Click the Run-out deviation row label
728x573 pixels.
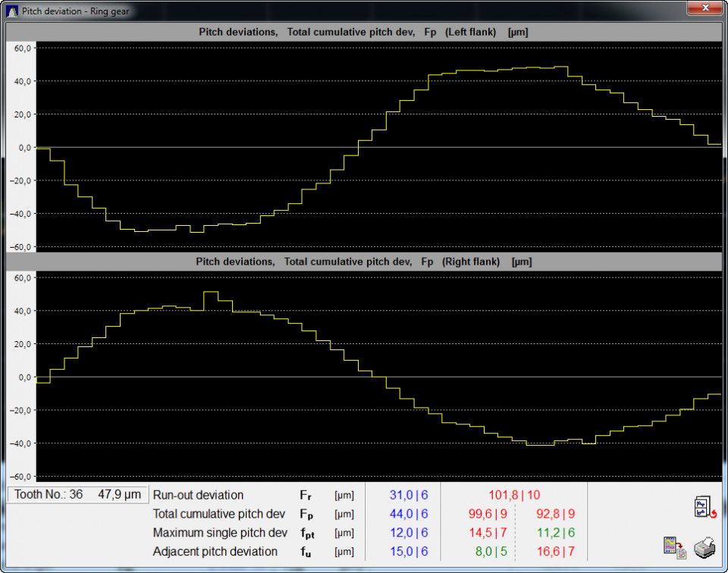point(198,495)
